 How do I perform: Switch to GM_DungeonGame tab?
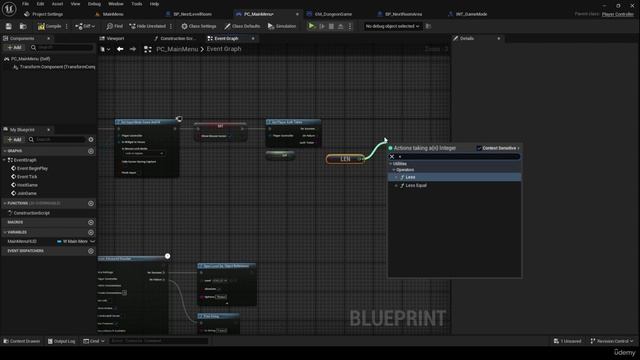330,14
